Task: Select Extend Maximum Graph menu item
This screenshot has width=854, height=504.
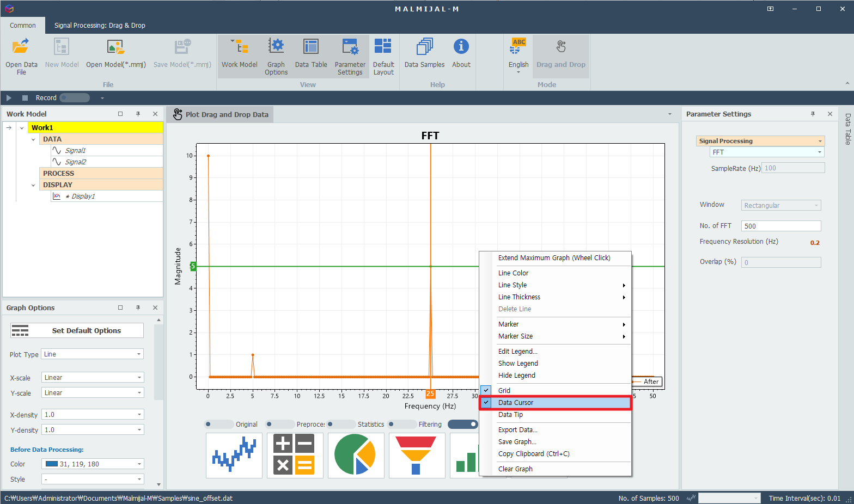Action: click(555, 258)
